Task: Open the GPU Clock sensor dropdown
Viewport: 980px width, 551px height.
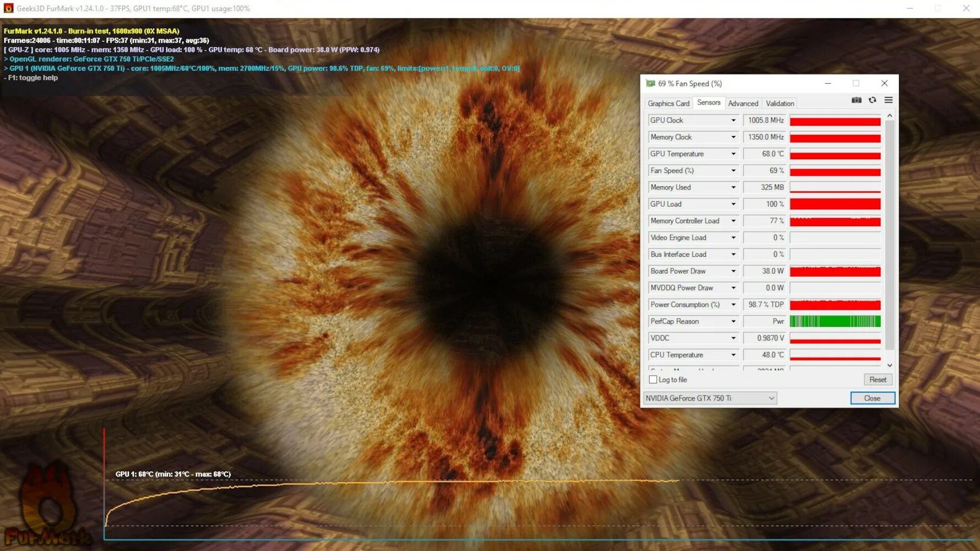Action: [x=733, y=120]
